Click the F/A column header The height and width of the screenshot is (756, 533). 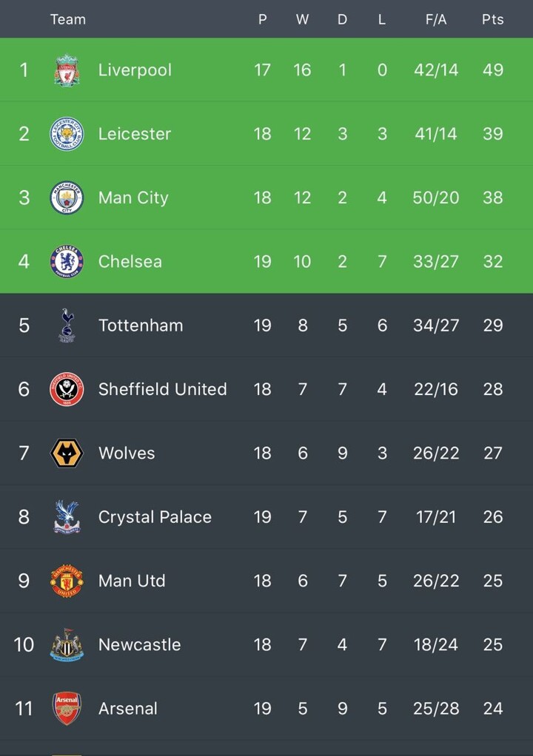pos(436,20)
